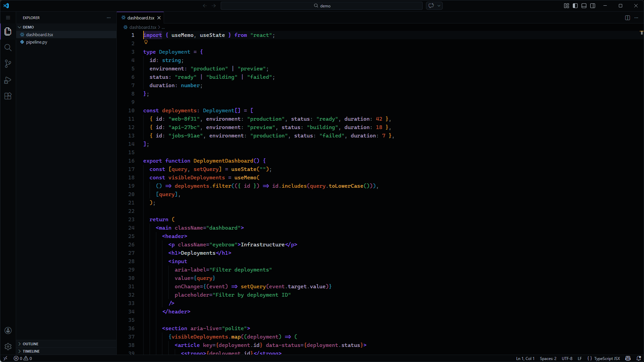Click the "react" import string
This screenshot has width=644, height=362.
261,35
